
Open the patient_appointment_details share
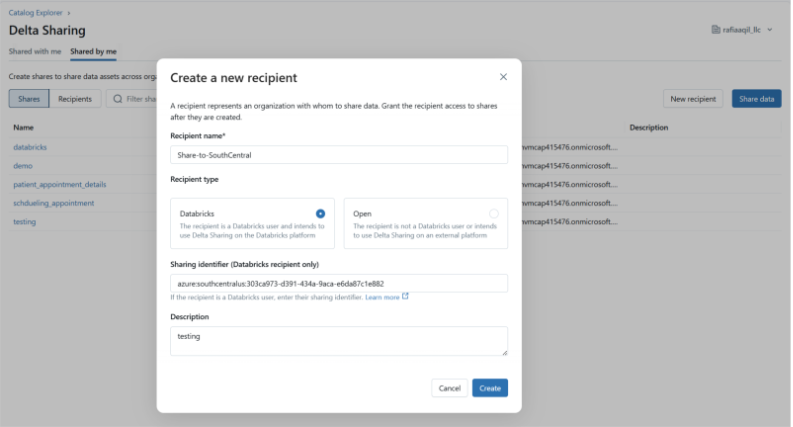[x=60, y=185]
